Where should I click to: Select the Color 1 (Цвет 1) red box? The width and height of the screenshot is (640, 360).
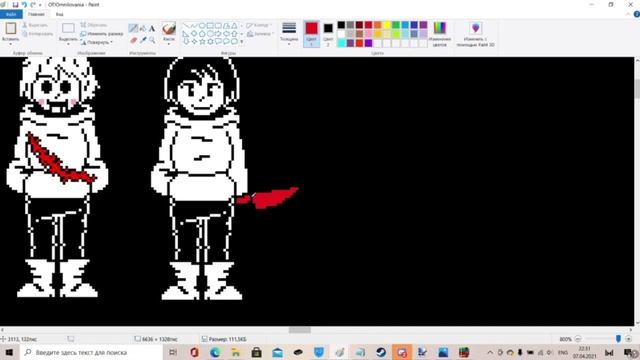[311, 29]
